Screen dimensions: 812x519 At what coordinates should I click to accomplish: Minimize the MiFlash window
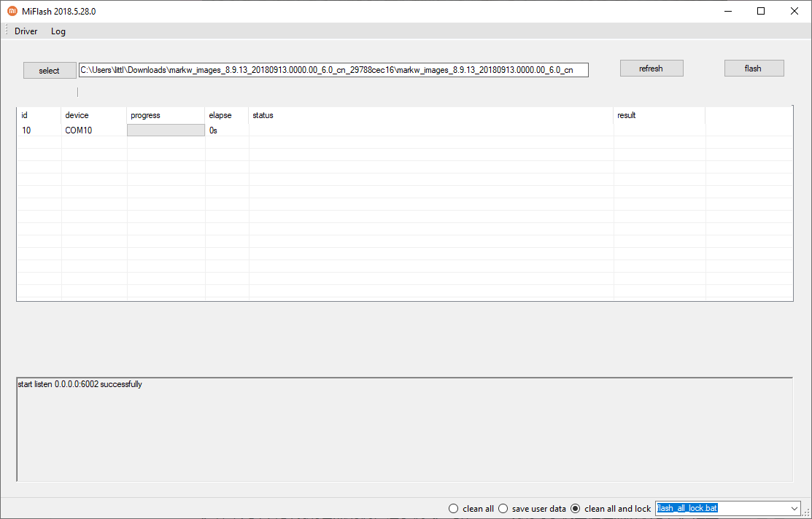(x=727, y=11)
